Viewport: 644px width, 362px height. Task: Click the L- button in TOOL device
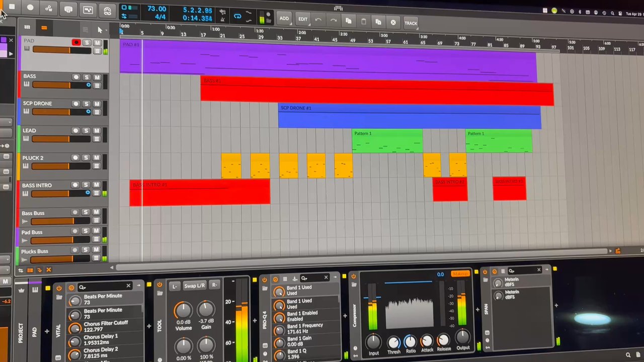coord(175,286)
